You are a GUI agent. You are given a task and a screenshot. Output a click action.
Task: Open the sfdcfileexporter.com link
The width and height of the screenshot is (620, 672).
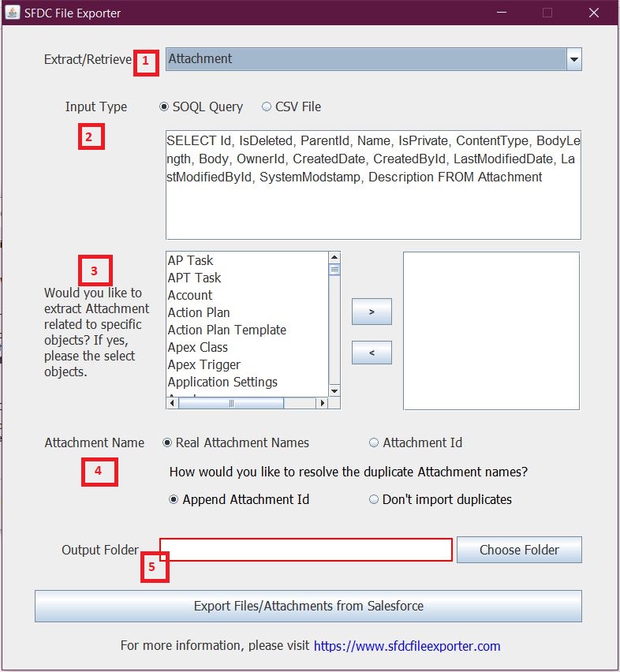click(x=407, y=646)
